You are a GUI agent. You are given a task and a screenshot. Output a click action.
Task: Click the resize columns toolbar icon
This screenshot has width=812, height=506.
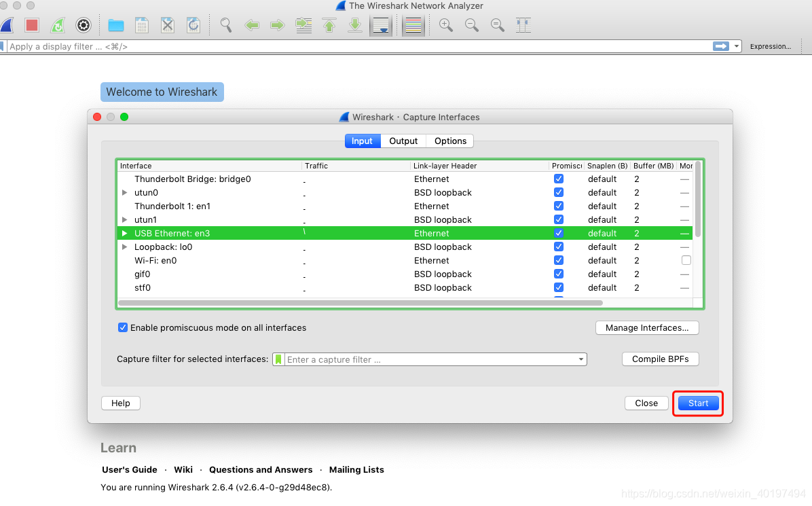click(523, 25)
